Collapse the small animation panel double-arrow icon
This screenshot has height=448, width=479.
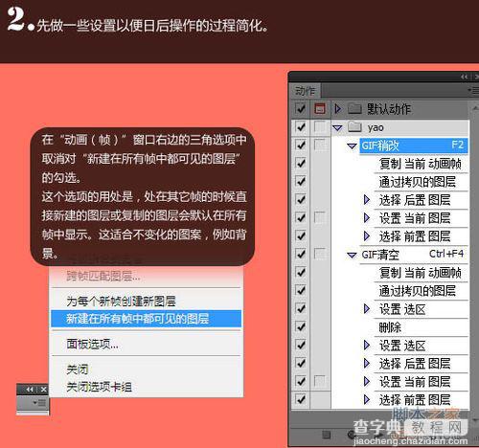click(x=30, y=390)
